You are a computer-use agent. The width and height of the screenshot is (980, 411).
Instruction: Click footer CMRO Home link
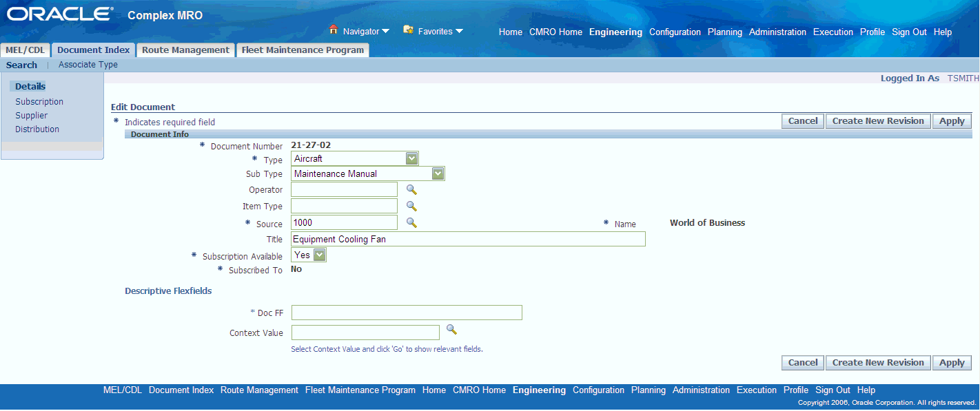(479, 390)
